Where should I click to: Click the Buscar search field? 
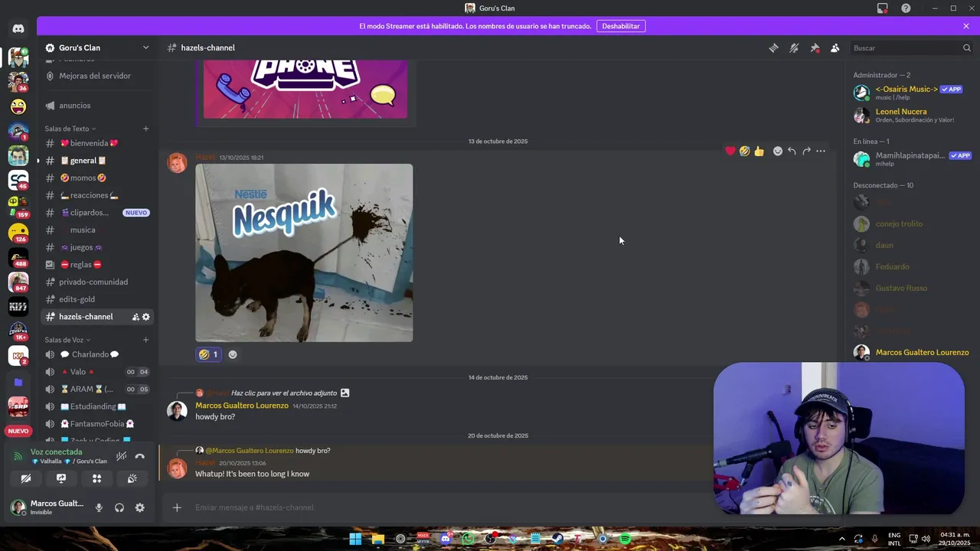point(911,47)
